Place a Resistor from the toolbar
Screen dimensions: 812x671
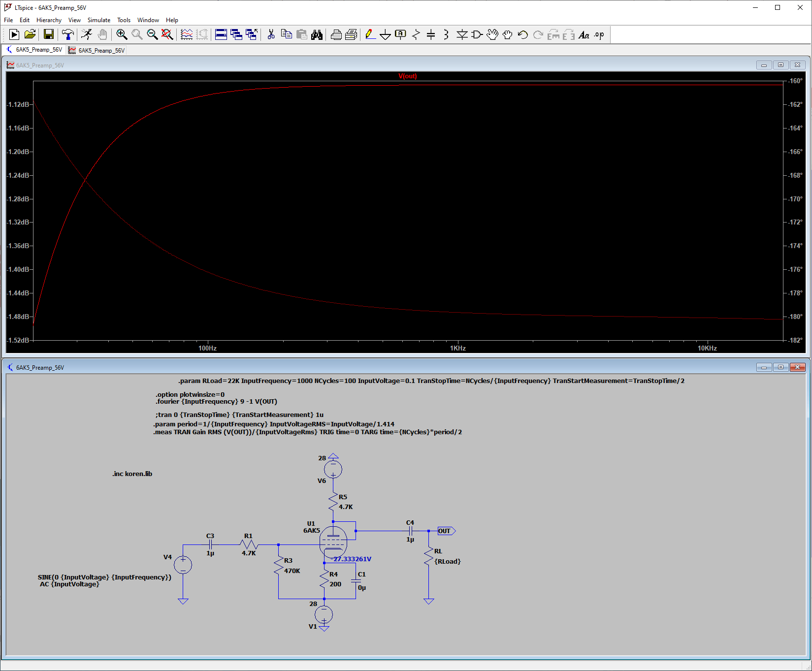[x=416, y=34]
